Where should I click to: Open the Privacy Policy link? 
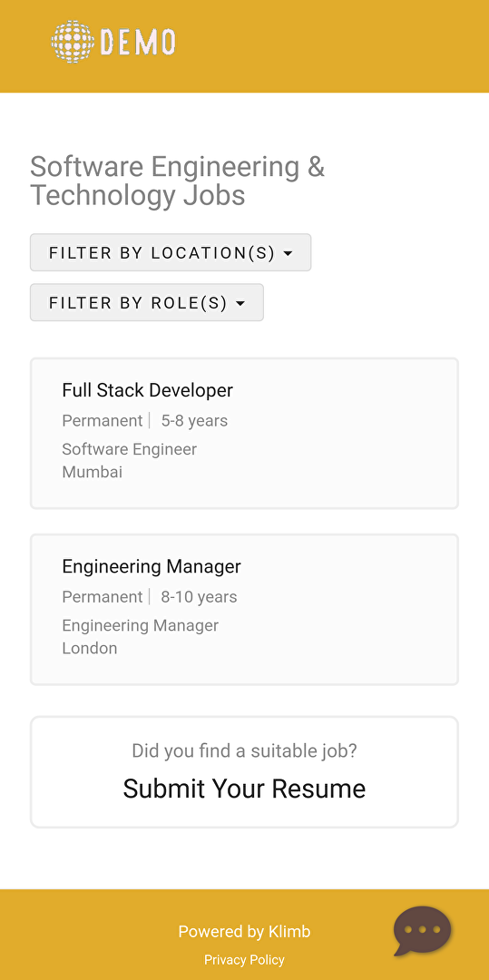tap(244, 959)
